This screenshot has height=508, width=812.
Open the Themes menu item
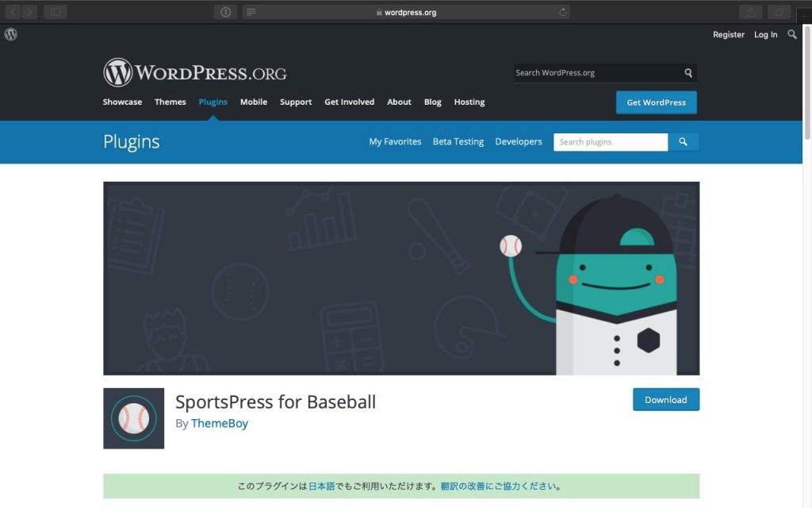170,102
